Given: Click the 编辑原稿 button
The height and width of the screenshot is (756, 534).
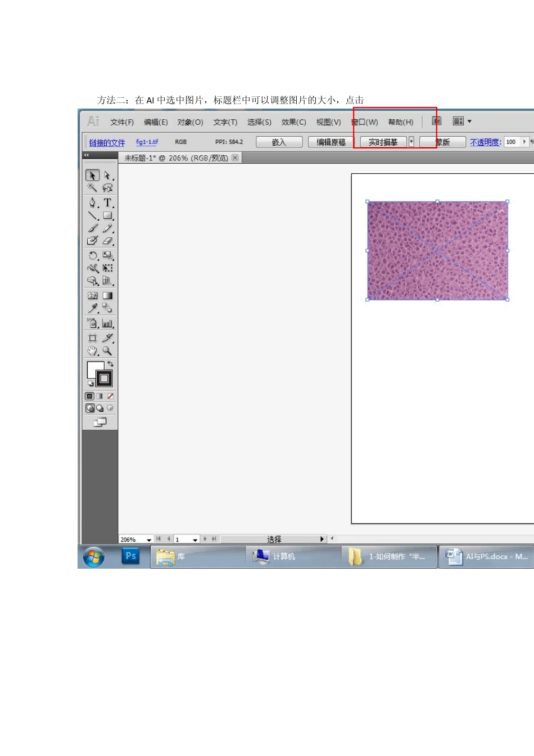Looking at the screenshot, I should [x=331, y=142].
